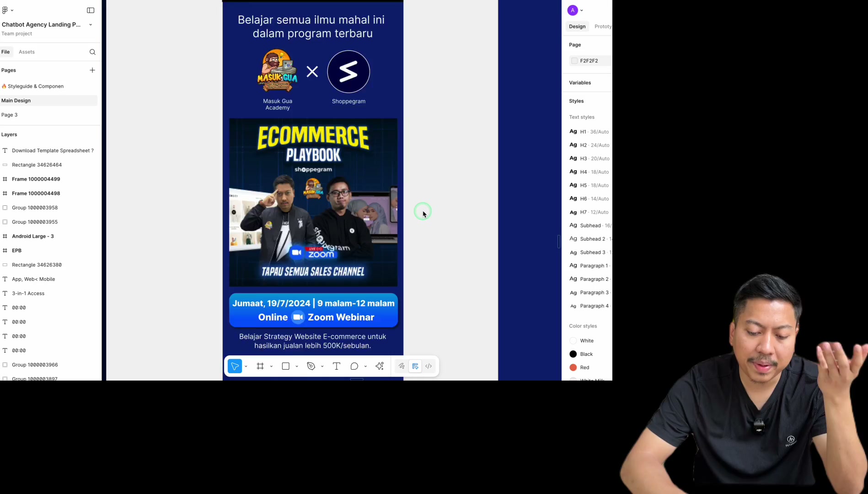
Task: Open the Actions sparkle tool
Action: tap(380, 366)
